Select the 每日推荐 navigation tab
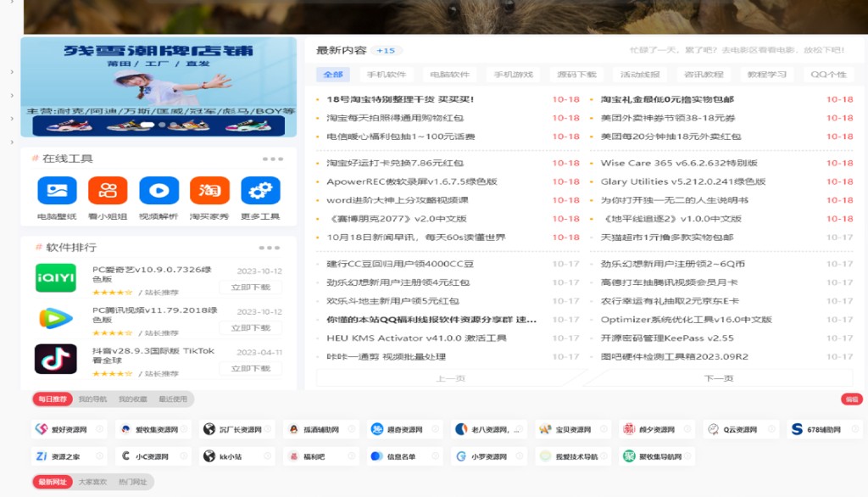The width and height of the screenshot is (868, 497). [53, 399]
